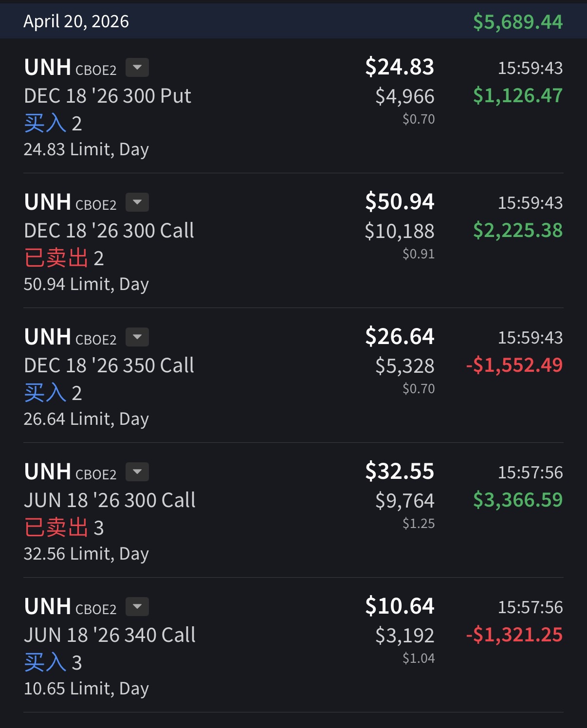Tap the -$1,321.25 realized loss
Image resolution: width=587 pixels, height=728 pixels.
tap(514, 635)
